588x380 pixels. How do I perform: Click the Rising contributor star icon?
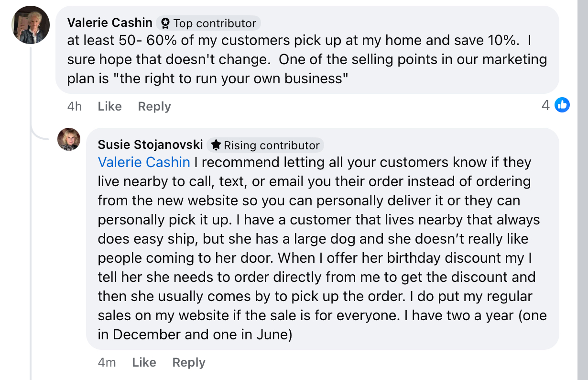point(216,145)
